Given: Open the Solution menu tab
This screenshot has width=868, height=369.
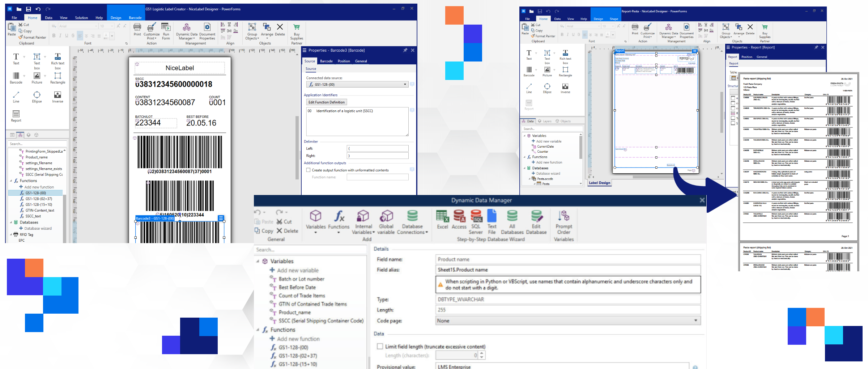Looking at the screenshot, I should point(81,18).
